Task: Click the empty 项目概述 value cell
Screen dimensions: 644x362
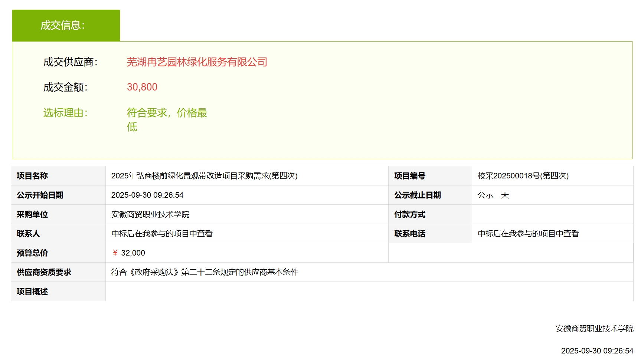Action: (x=369, y=292)
